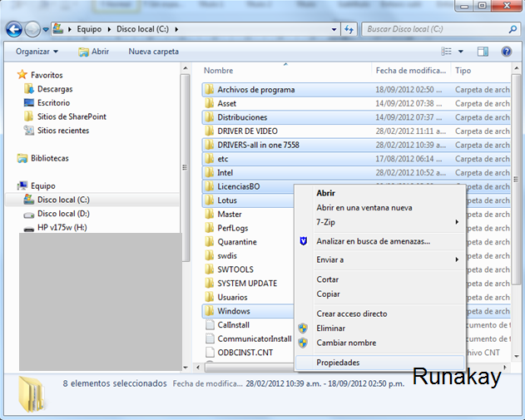Choose Eliminar in the context menu
This screenshot has height=420, width=525.
tap(379, 329)
